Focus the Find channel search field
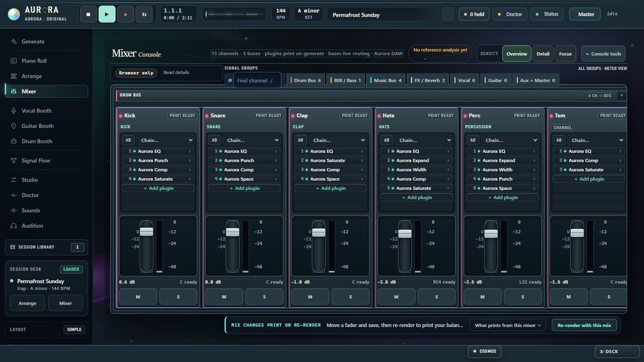This screenshot has height=362, width=644. 257,80
